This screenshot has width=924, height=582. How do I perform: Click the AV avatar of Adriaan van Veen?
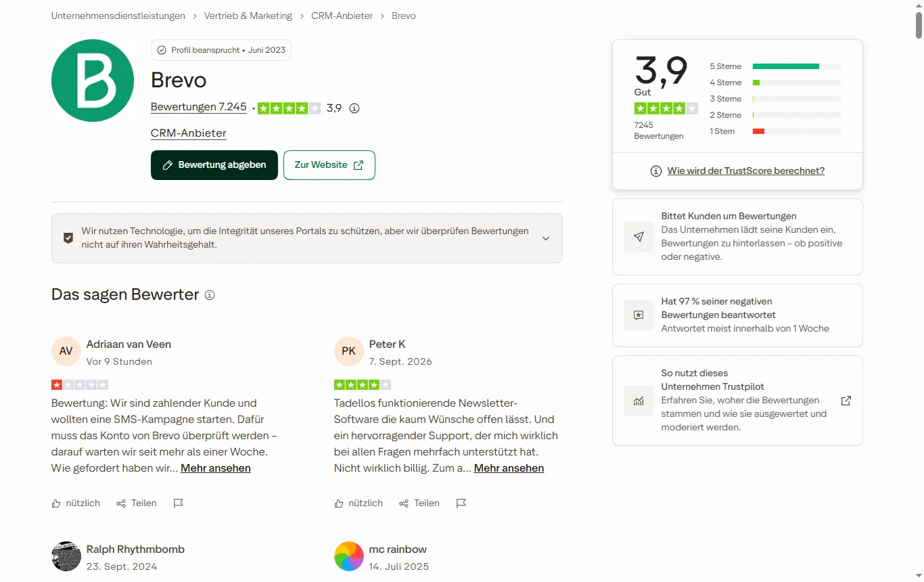(66, 351)
